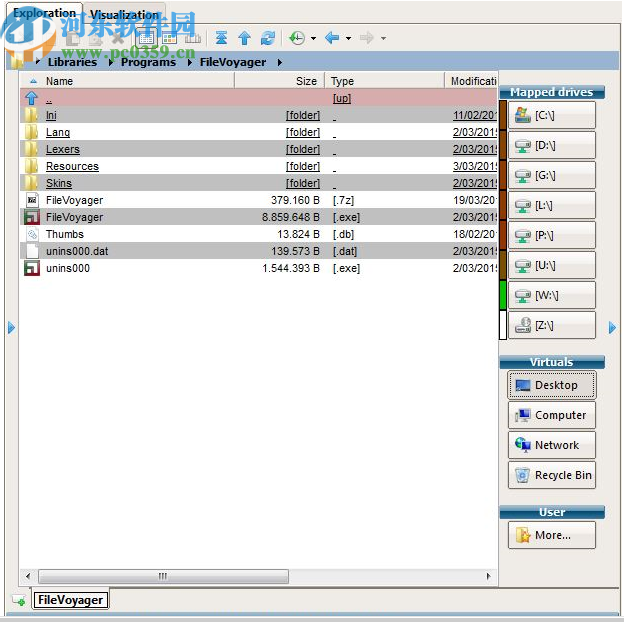
Task: Click the folder icon in the breadcrumb bar
Action: tap(16, 62)
